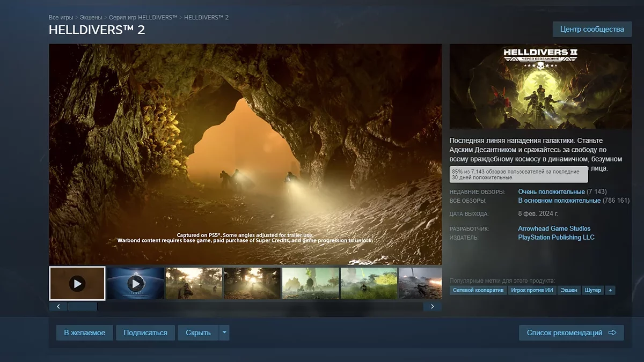Play the second trailer with planet thumbnail
The height and width of the screenshot is (362, 644).
(135, 283)
